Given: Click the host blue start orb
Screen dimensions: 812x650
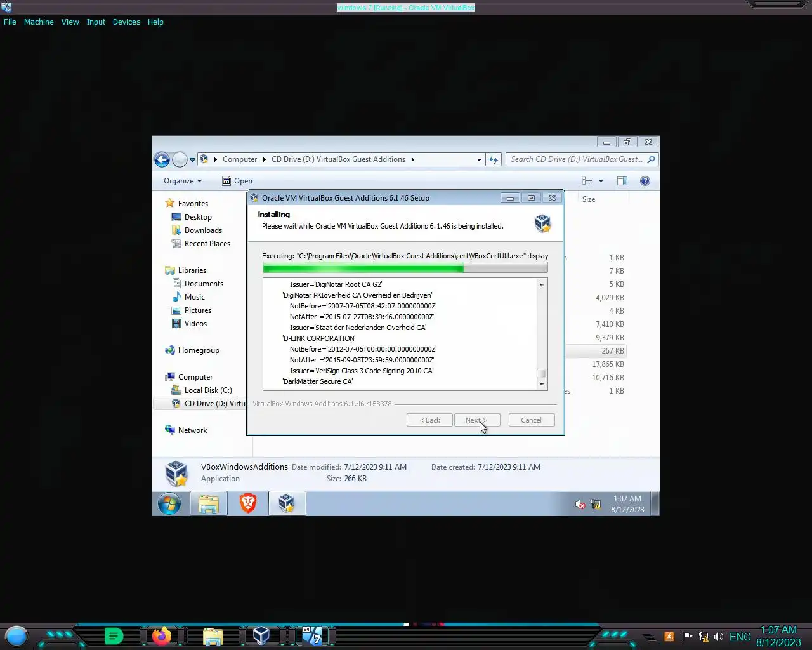Looking at the screenshot, I should (16, 635).
